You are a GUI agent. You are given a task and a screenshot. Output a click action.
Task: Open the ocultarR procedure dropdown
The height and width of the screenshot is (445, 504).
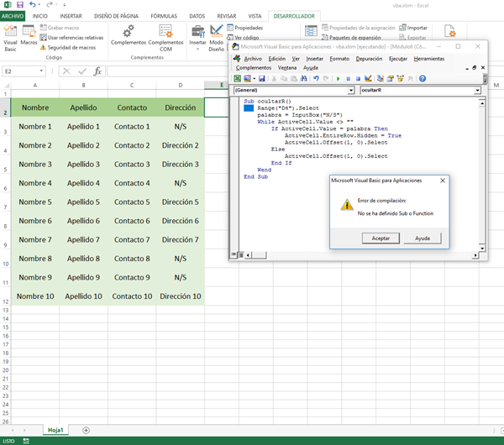coord(476,90)
